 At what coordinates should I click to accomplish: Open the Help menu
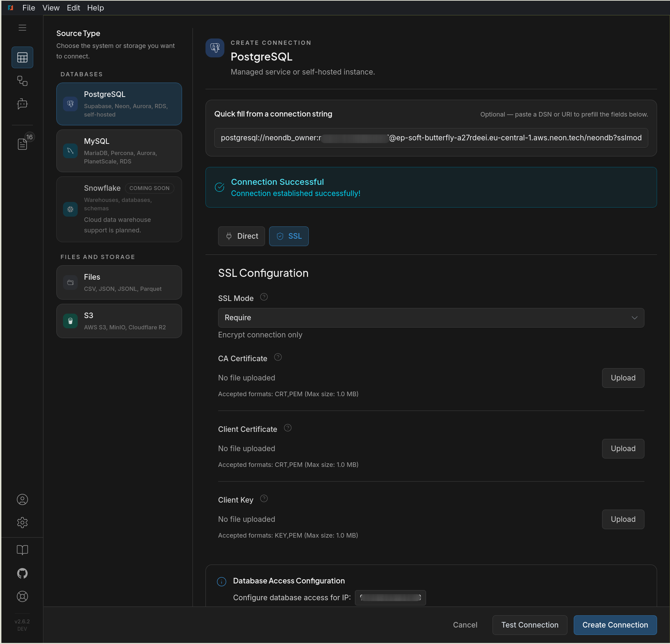tap(96, 8)
